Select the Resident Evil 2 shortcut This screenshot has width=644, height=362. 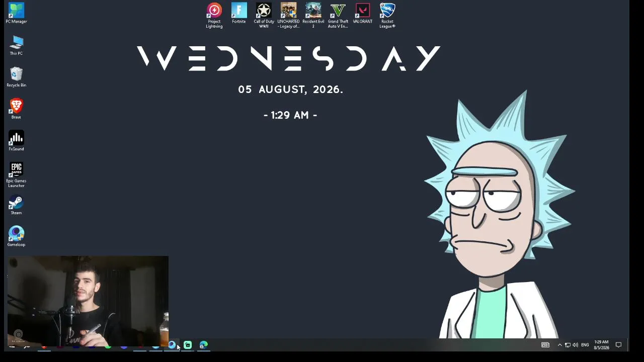tap(313, 16)
